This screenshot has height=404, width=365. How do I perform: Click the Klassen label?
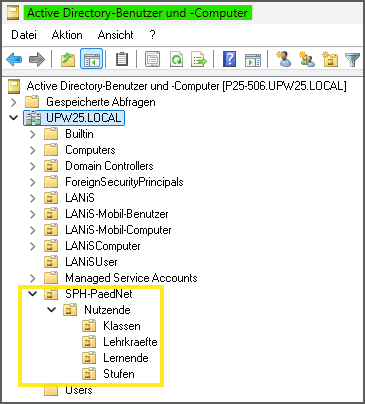tap(122, 326)
